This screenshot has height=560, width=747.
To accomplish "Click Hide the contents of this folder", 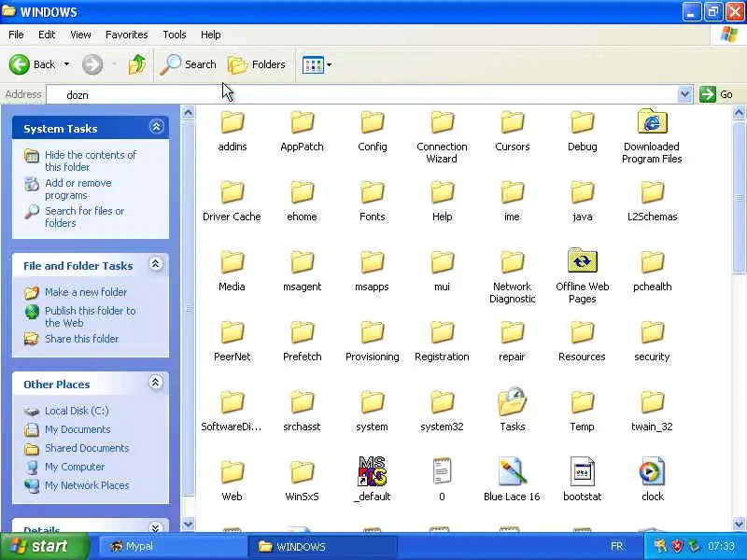I will click(x=91, y=161).
